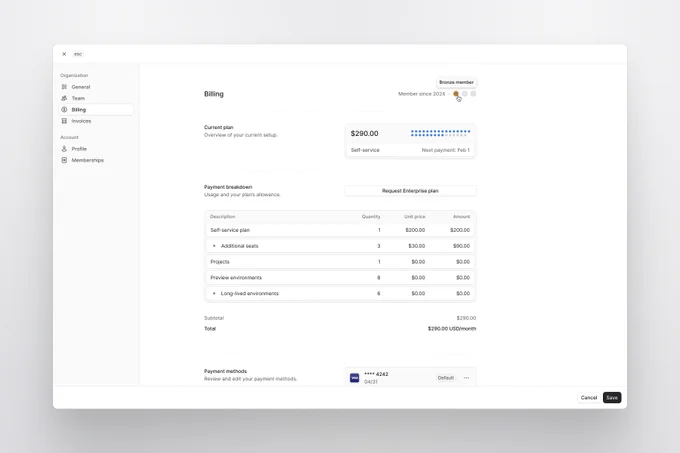The width and height of the screenshot is (680, 453).
Task: Click the blue dotted usage progress indicator
Action: 440,133
